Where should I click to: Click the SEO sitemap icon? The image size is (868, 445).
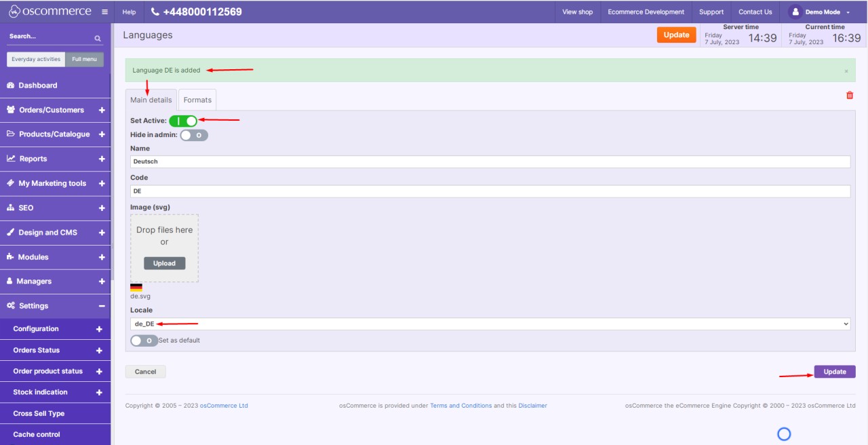(11, 208)
